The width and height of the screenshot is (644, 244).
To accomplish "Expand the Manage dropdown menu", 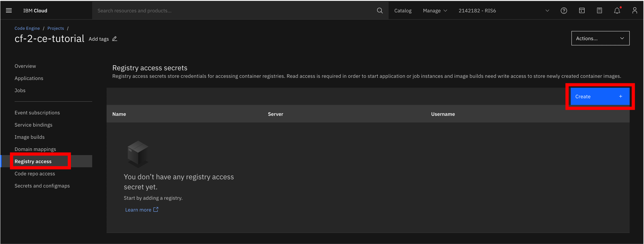I will [435, 11].
